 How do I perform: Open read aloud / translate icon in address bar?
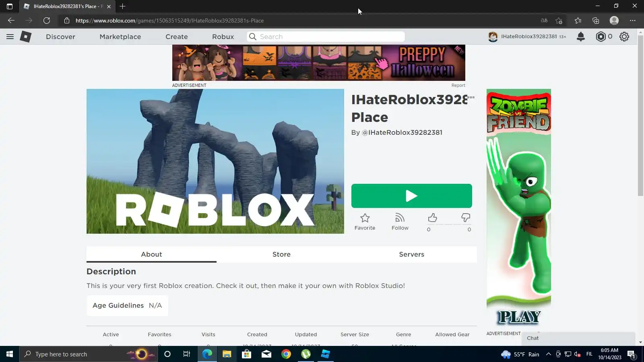[544, 21]
